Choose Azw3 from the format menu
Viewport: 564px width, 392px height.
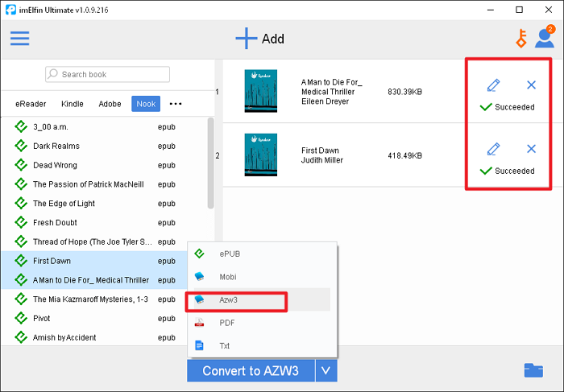click(262, 299)
